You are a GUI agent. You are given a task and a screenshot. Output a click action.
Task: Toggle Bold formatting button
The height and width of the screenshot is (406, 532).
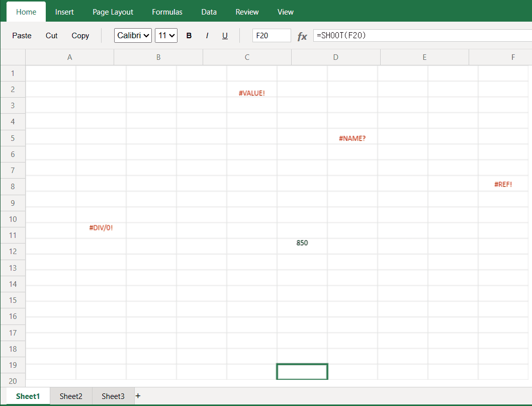pyautogui.click(x=189, y=36)
